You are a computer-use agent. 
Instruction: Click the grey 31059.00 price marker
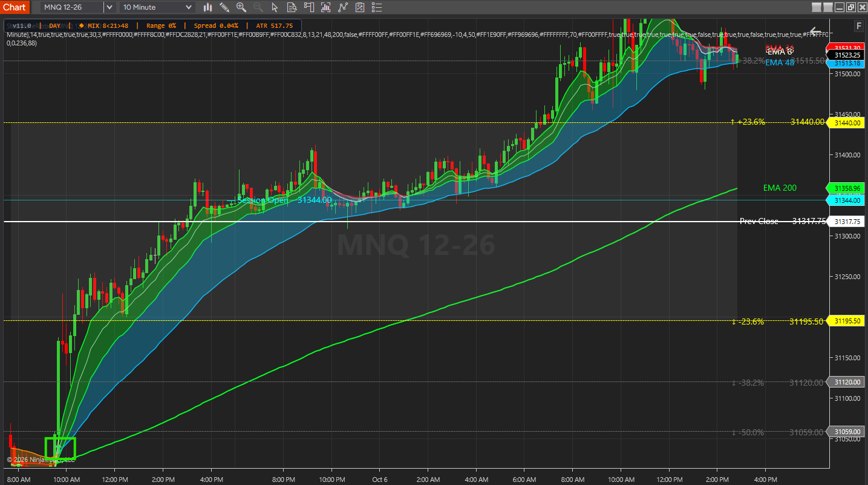847,432
